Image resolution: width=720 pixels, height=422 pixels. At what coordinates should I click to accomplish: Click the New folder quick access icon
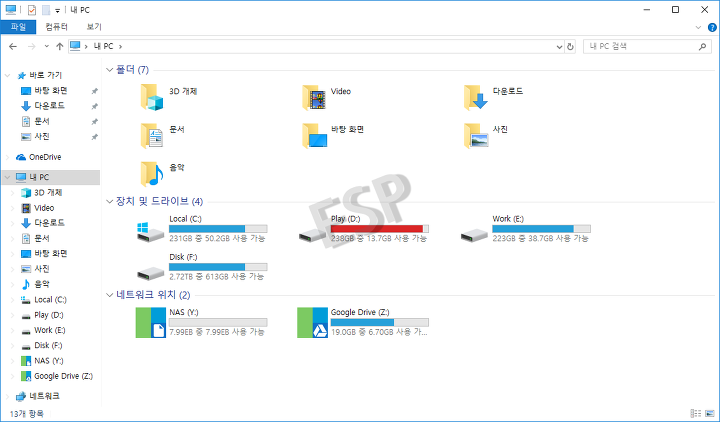tap(46, 10)
